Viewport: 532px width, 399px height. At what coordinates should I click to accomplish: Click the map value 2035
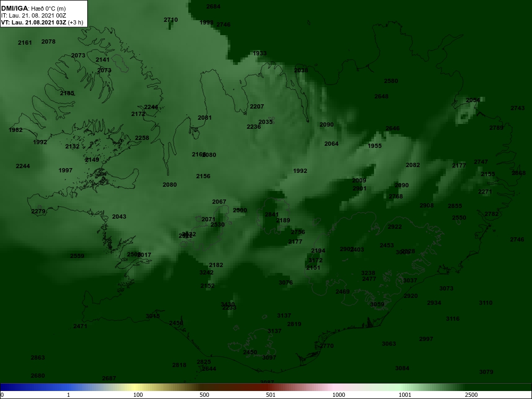265,122
